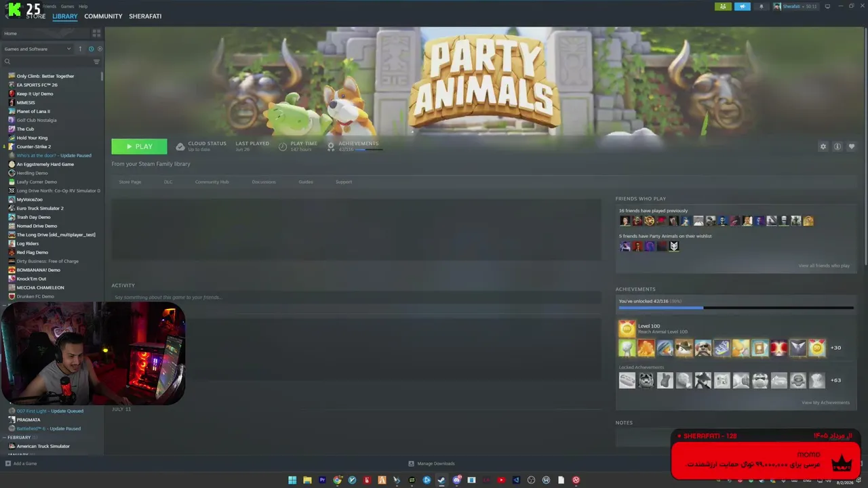Open advanced filter options next to library search
The image size is (868, 488).
pyautogui.click(x=96, y=62)
